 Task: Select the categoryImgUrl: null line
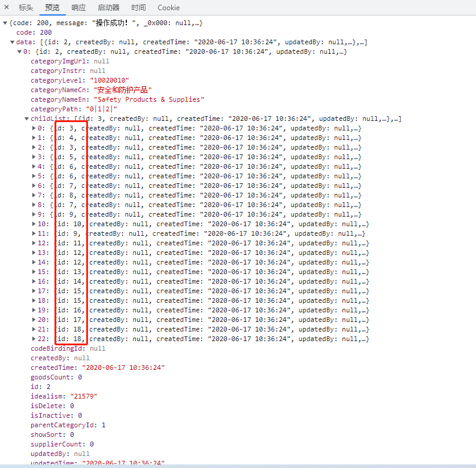tap(70, 61)
